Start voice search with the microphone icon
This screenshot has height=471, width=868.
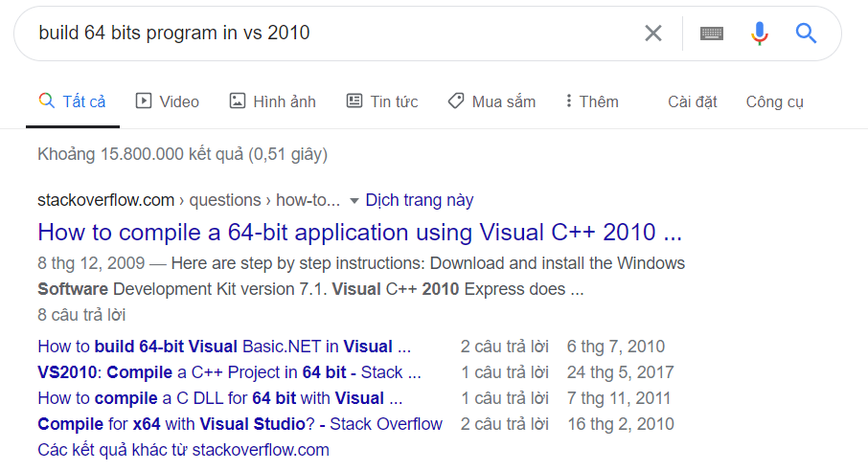click(x=760, y=34)
